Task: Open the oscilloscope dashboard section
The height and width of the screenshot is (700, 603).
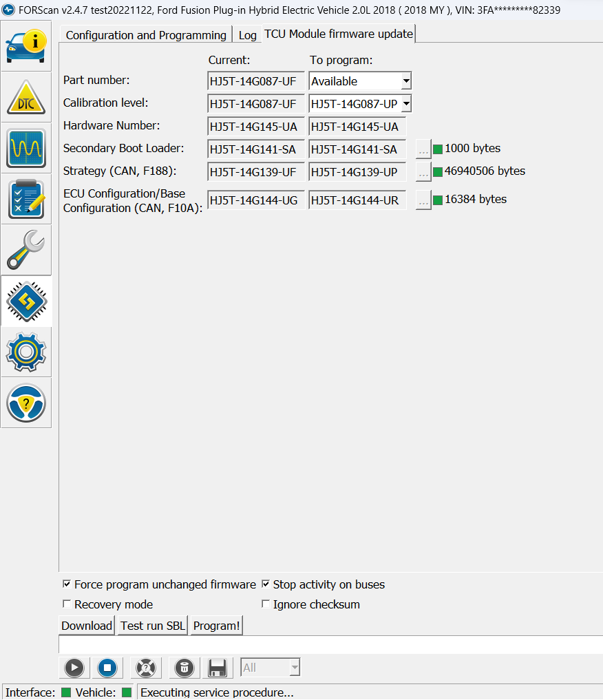Action: (x=26, y=148)
